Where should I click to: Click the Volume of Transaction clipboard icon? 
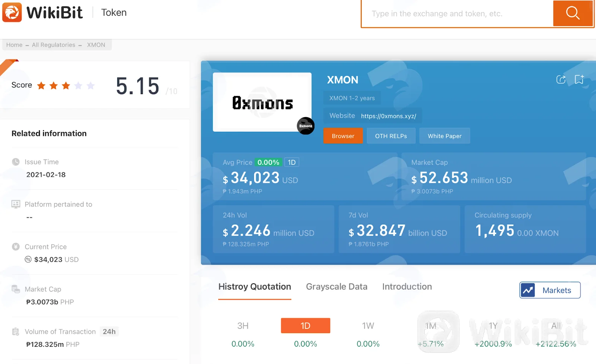pos(16,332)
